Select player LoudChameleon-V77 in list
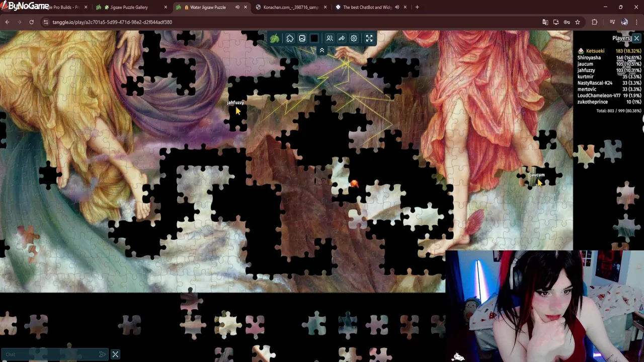The image size is (644, 362). pyautogui.click(x=599, y=96)
